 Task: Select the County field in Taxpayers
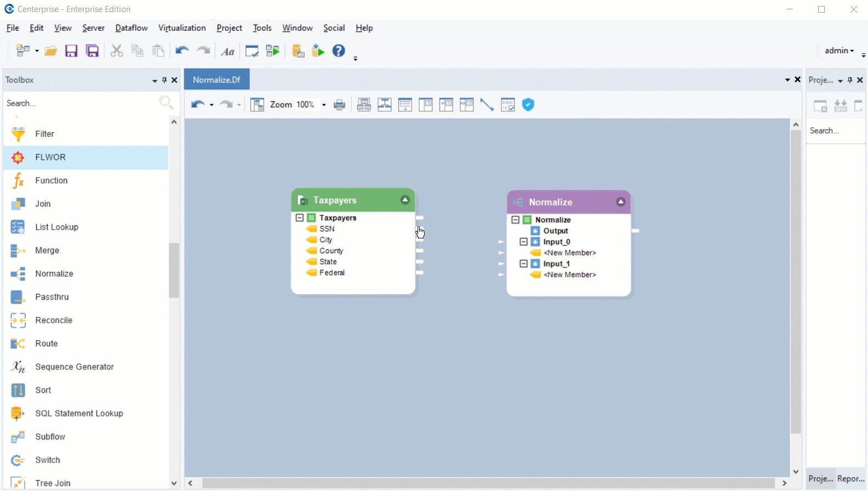point(331,251)
